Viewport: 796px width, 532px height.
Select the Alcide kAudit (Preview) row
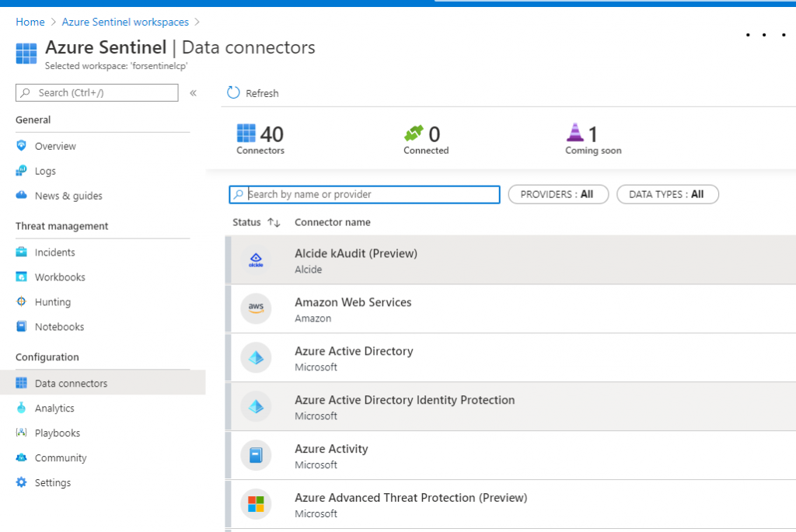[511, 259]
